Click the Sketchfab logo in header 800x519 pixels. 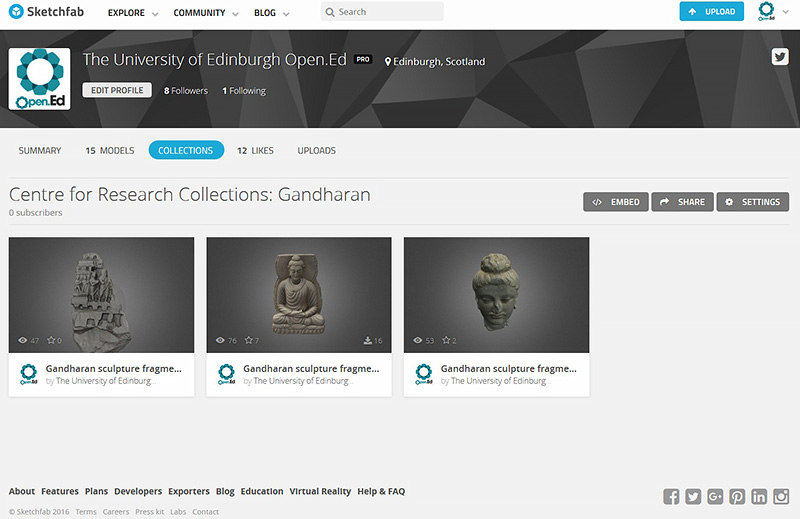[x=45, y=13]
